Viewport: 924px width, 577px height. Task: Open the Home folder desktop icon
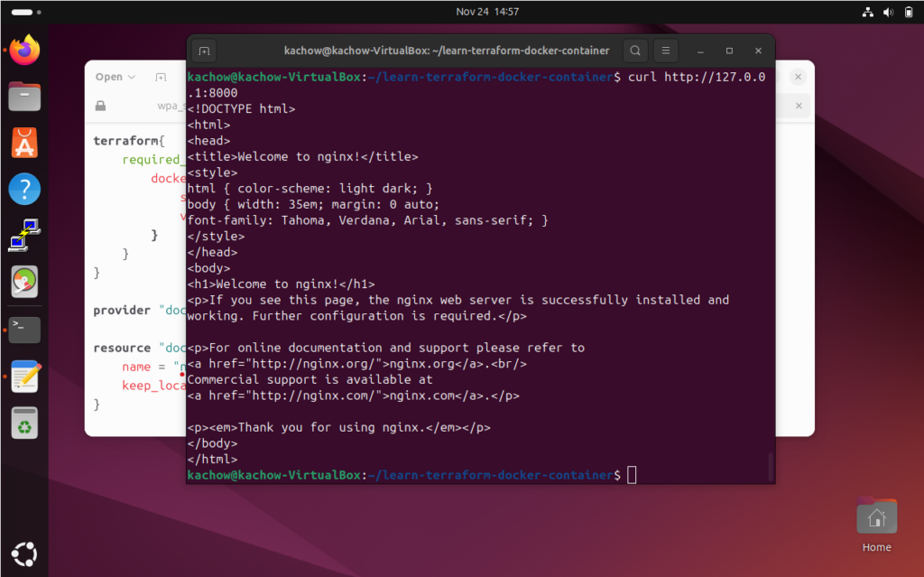click(x=876, y=525)
